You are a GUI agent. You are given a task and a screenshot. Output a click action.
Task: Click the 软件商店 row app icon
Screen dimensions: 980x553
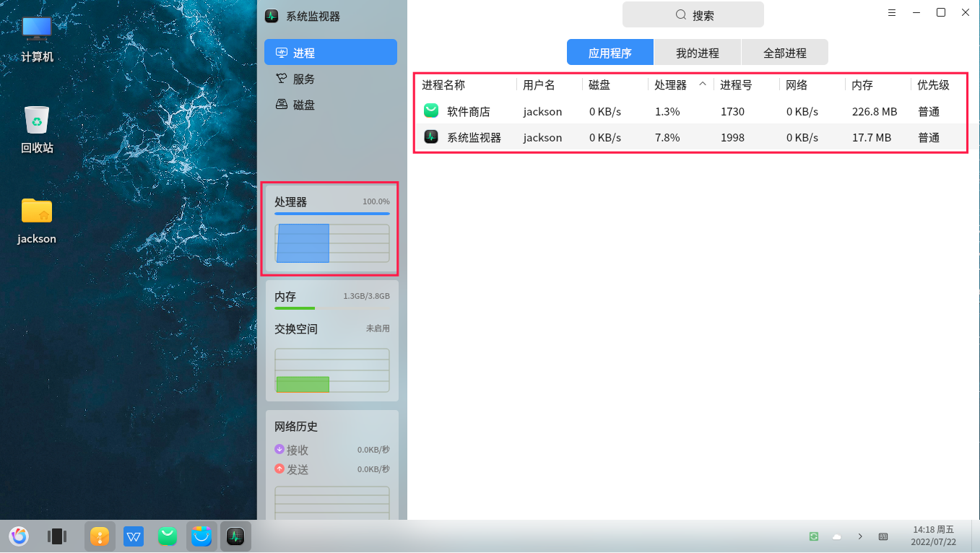pyautogui.click(x=431, y=110)
